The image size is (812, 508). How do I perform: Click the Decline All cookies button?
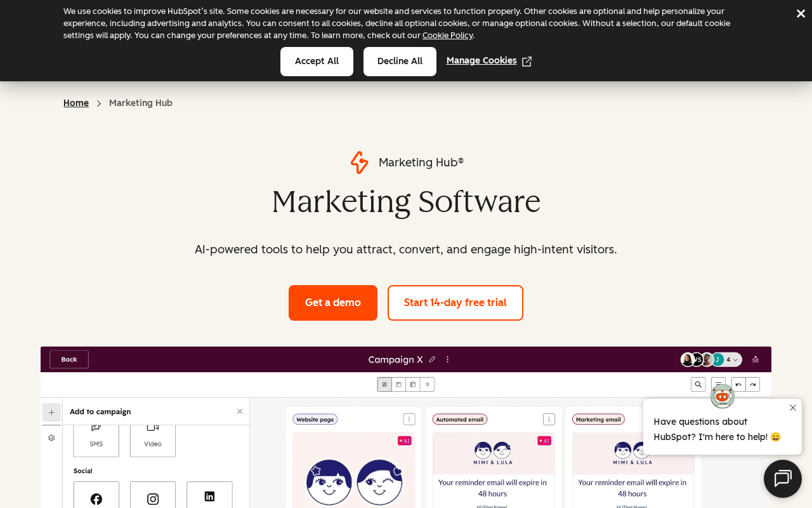pos(400,62)
